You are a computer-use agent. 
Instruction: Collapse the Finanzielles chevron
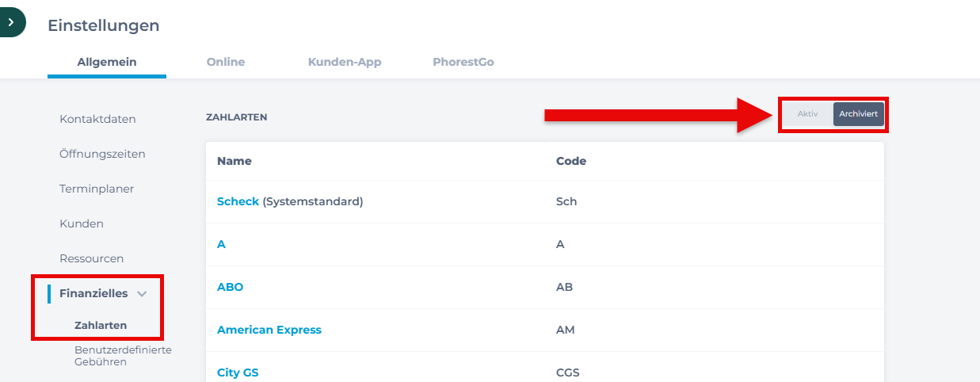tap(142, 294)
